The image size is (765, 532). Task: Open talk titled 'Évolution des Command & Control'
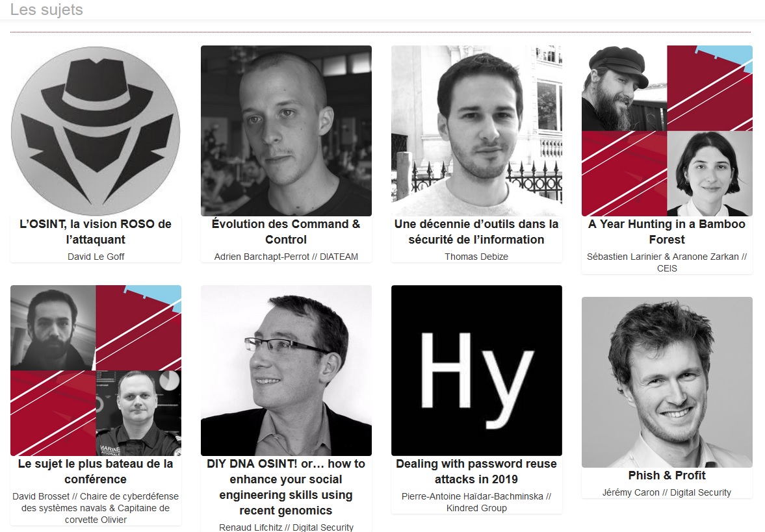[286, 232]
